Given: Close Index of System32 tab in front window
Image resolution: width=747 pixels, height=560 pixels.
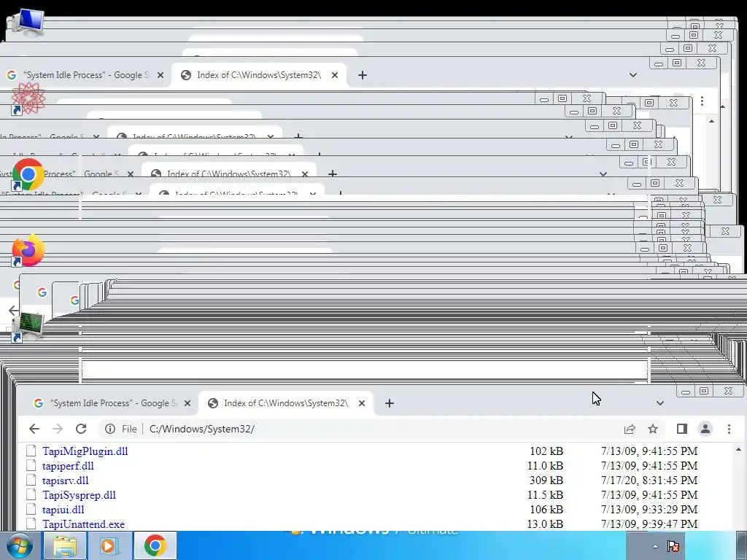Looking at the screenshot, I should pos(362,403).
